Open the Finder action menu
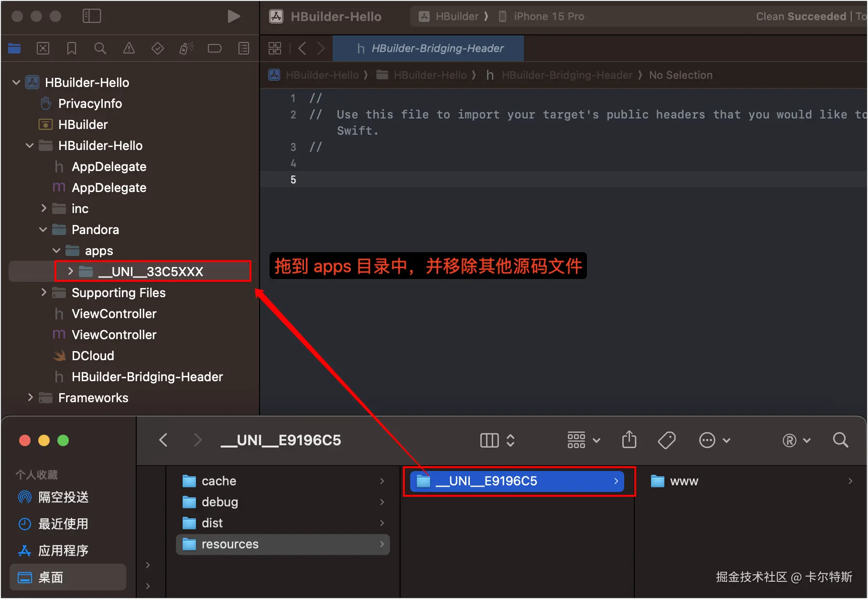This screenshot has height=599, width=868. [x=715, y=440]
